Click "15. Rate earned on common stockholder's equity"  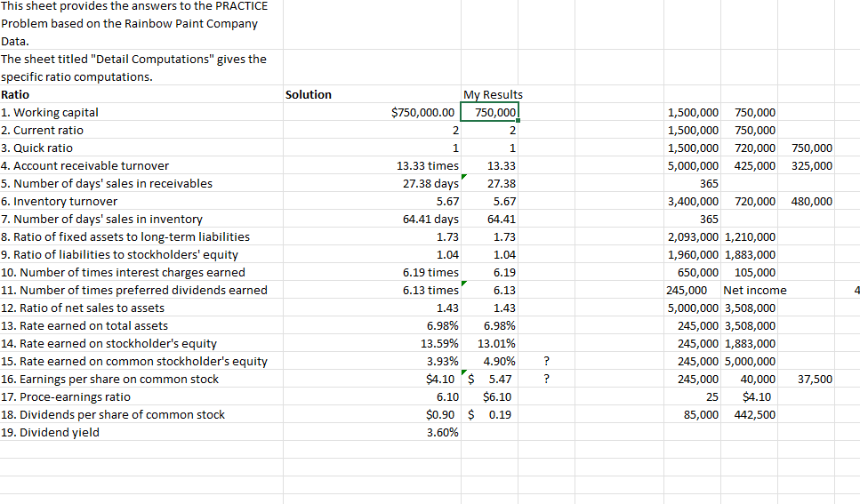(141, 361)
